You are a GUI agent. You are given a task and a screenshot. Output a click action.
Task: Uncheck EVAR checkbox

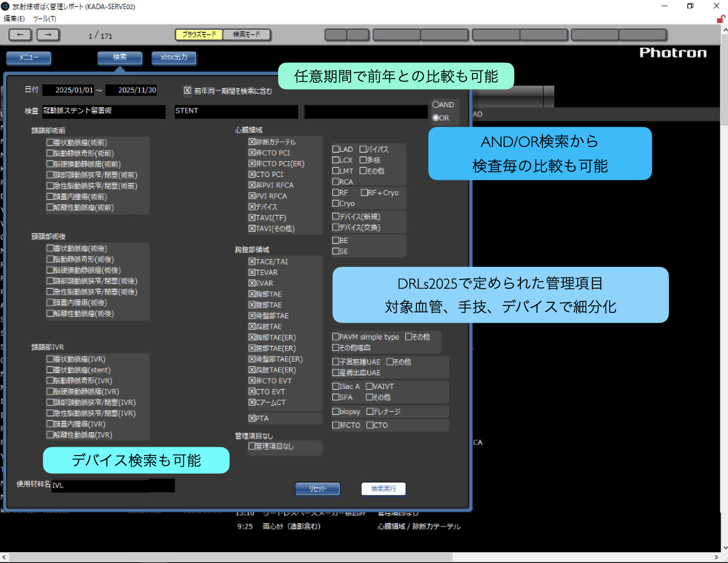pos(252,284)
